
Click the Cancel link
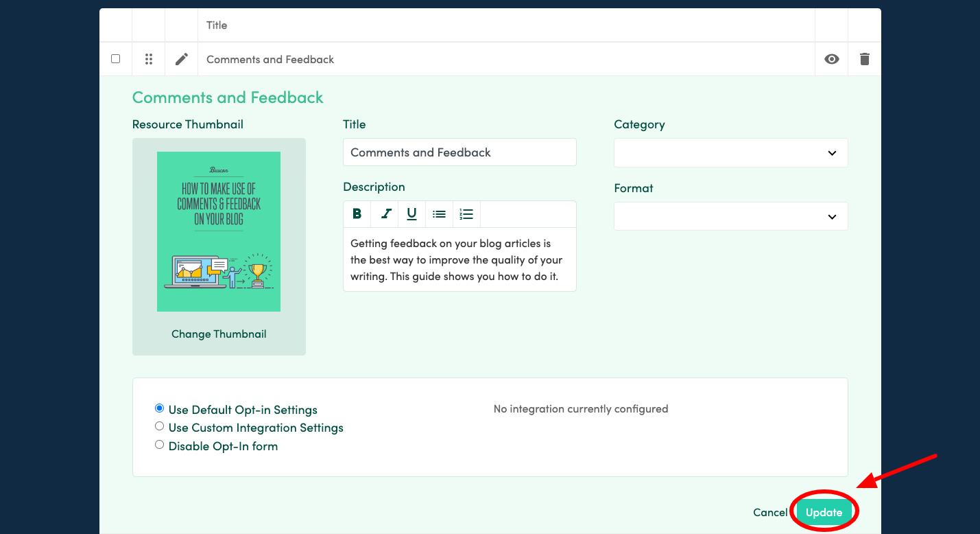(769, 511)
